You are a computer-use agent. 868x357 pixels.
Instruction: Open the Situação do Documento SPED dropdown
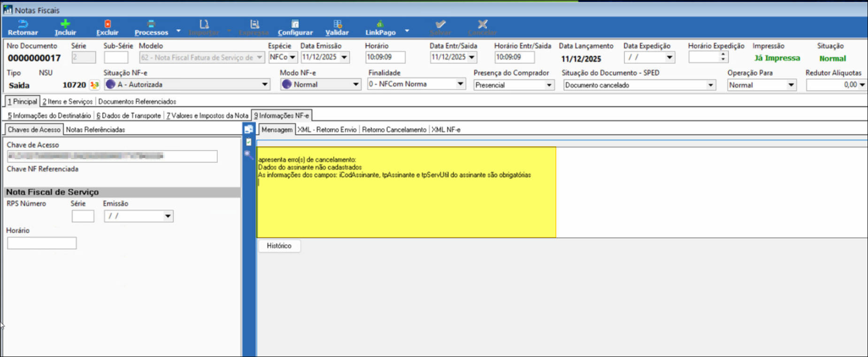tap(710, 85)
